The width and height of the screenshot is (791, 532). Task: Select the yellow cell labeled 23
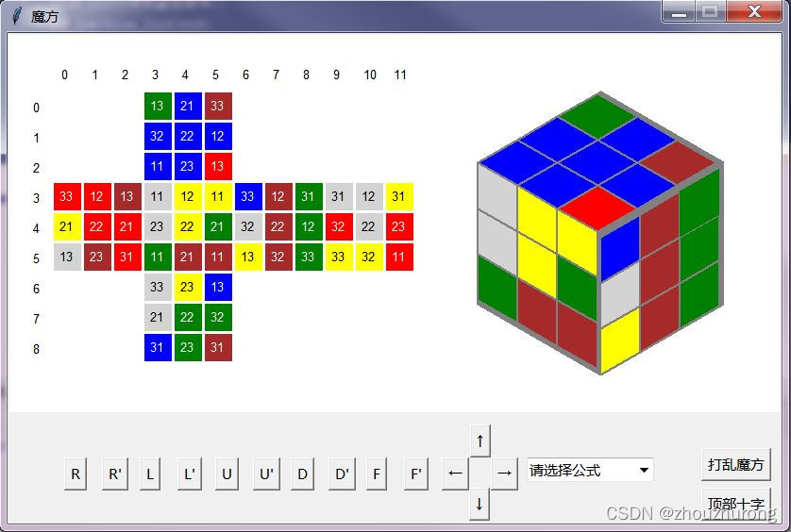tap(188, 287)
